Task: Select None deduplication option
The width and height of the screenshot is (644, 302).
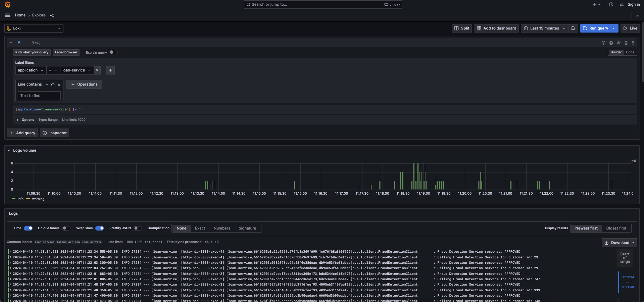Action: 182,228
